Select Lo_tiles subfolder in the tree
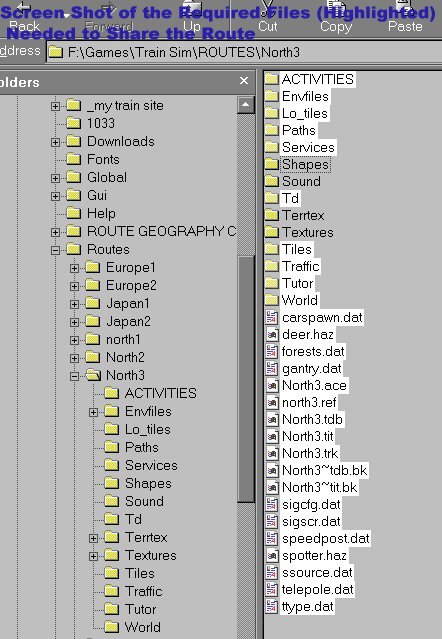Viewport: 442px width, 639px height. 147,429
